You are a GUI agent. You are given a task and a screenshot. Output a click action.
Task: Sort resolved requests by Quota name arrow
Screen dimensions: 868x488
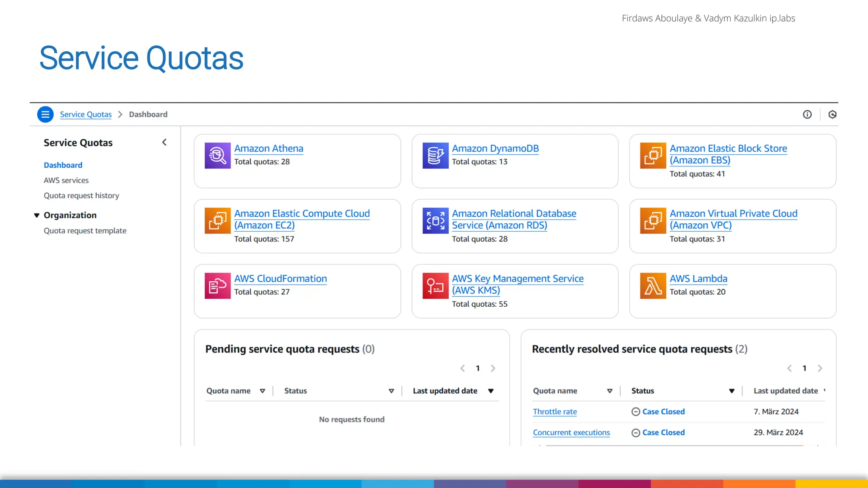tap(609, 391)
